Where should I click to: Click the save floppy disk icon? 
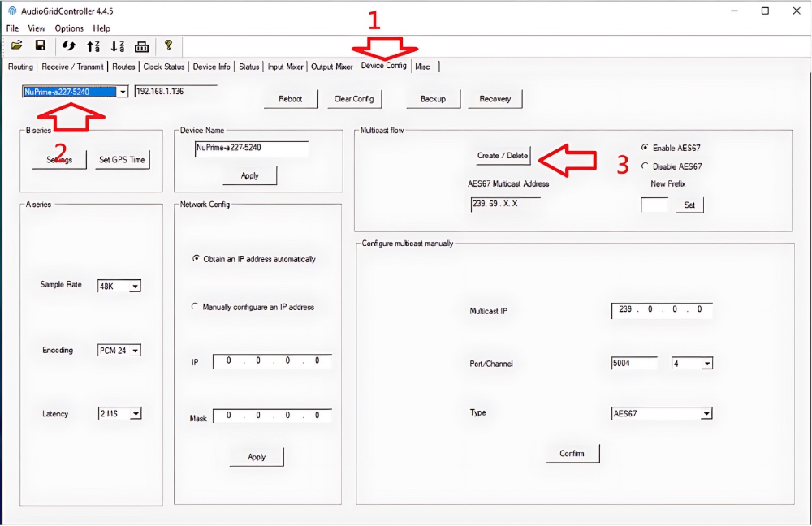coord(40,45)
